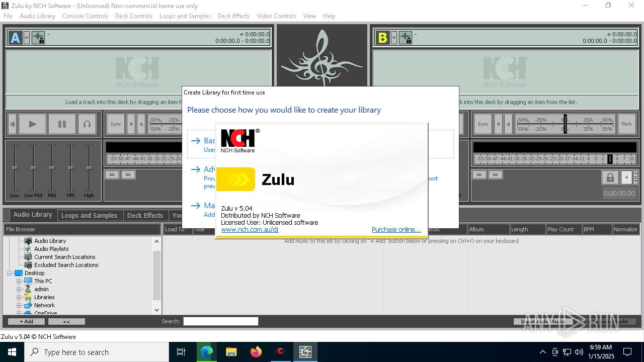
Task: Open the Audio Library menu
Action: tap(37, 16)
